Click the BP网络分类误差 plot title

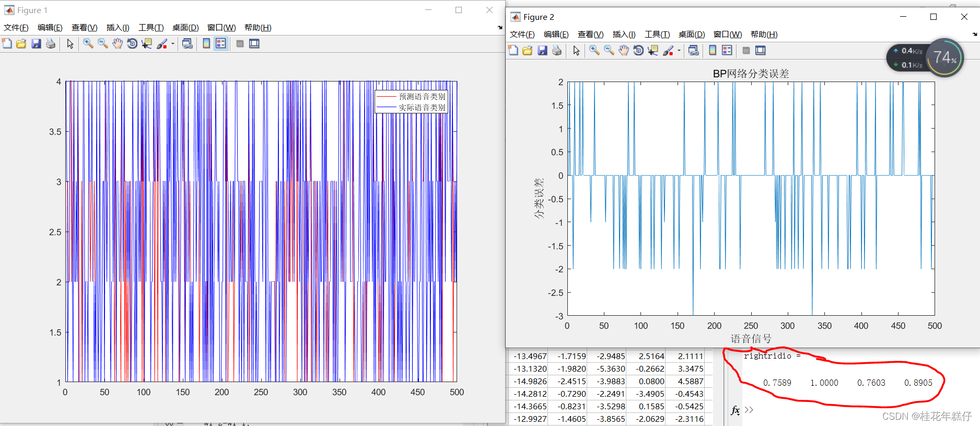point(751,74)
